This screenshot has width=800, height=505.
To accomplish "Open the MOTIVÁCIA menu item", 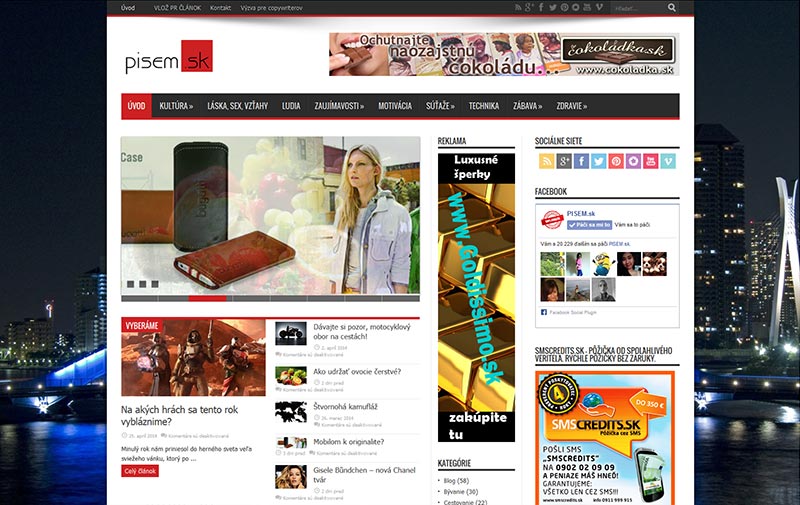I will pyautogui.click(x=395, y=106).
